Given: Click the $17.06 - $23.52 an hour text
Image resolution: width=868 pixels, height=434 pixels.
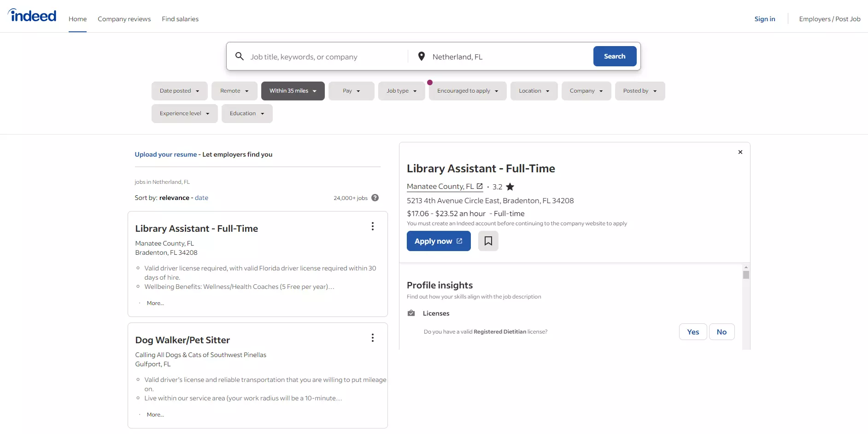Looking at the screenshot, I should click(x=446, y=213).
